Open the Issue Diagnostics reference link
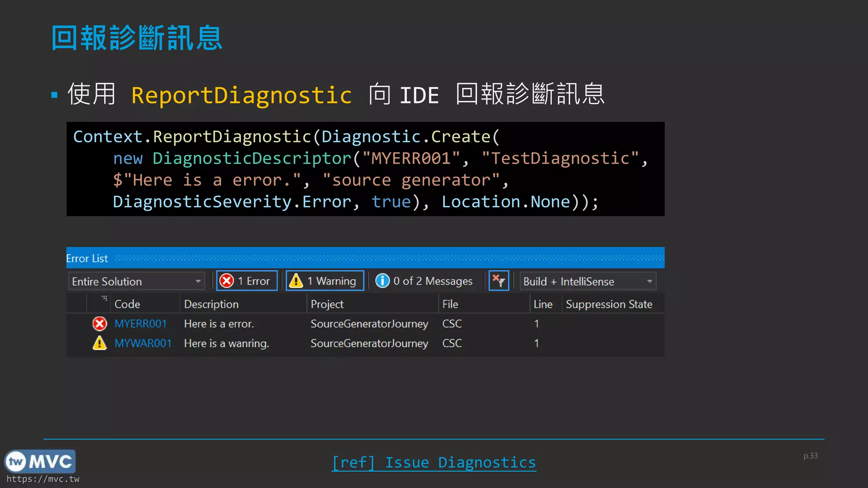Viewport: 868px width, 488px height. point(434,463)
